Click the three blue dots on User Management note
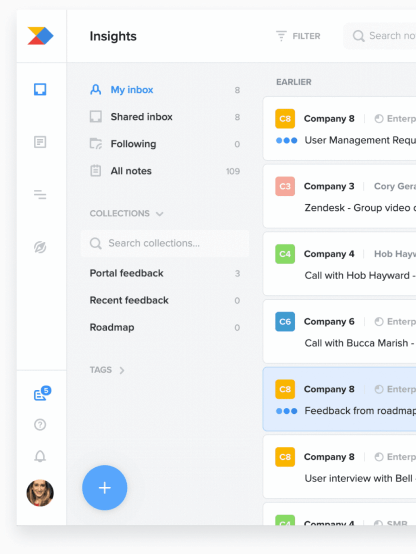This screenshot has height=554, width=416. 286,140
